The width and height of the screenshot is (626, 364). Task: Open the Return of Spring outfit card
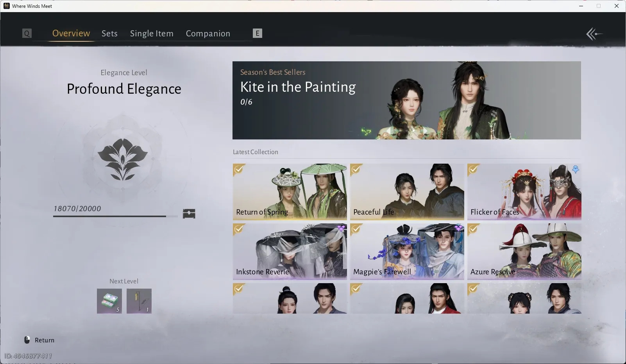click(x=290, y=192)
